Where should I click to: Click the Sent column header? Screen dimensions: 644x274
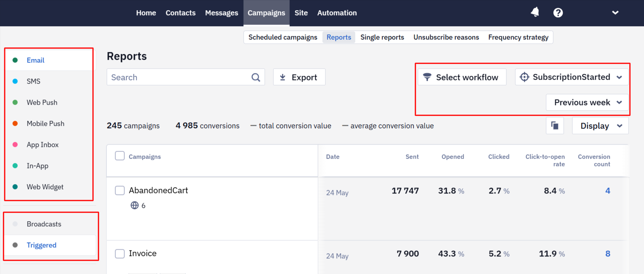click(412, 157)
